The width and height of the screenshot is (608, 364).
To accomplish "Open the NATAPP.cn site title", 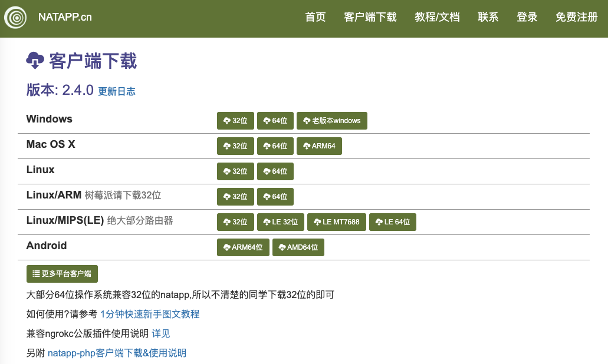I will click(x=65, y=17).
